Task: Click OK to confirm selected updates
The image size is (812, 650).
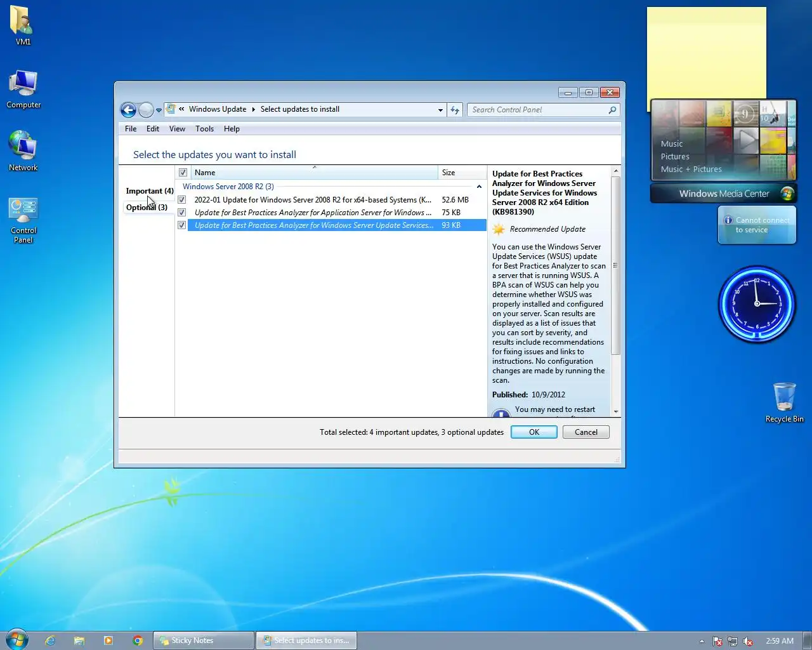Action: (x=534, y=432)
